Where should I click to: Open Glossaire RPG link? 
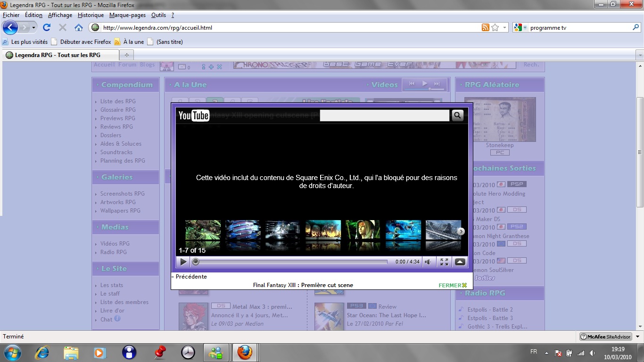point(118,110)
